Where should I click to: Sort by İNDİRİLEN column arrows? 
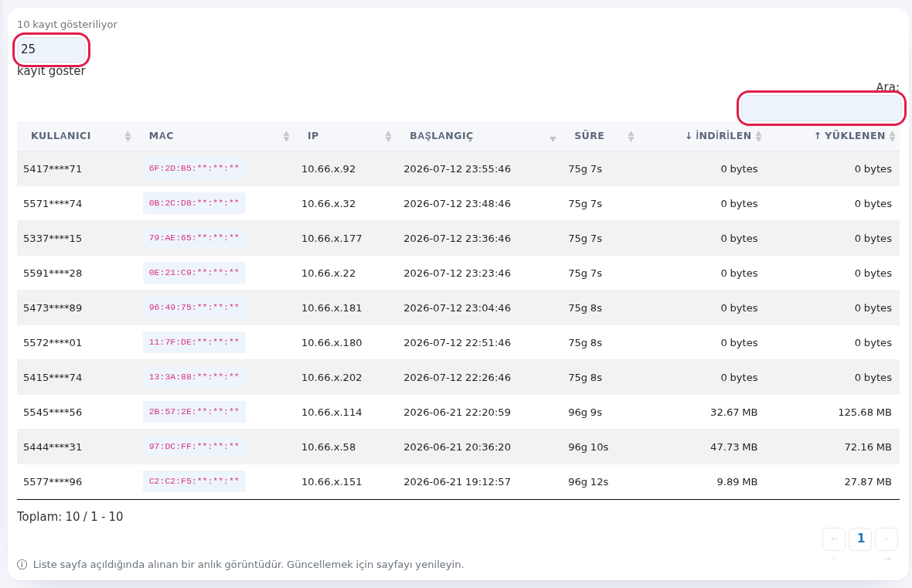click(758, 136)
